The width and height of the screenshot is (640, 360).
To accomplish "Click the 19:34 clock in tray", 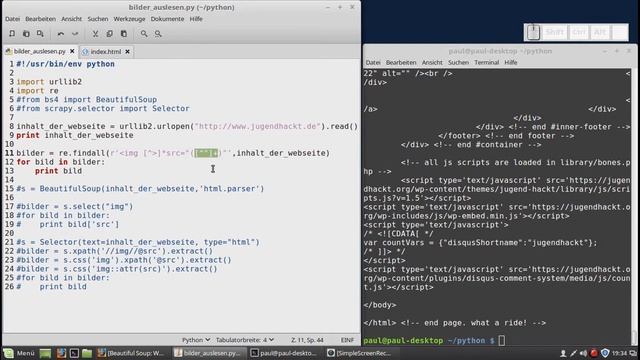I will (x=619, y=353).
